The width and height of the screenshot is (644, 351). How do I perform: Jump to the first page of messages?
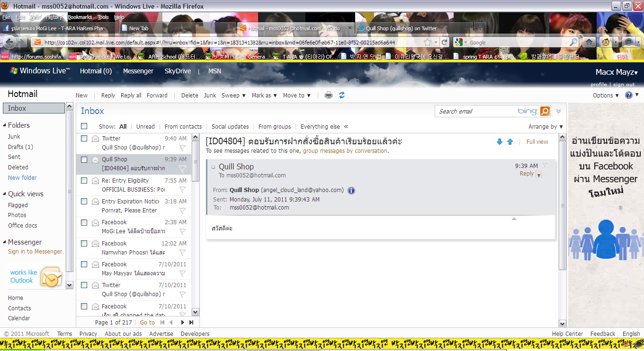(x=162, y=323)
